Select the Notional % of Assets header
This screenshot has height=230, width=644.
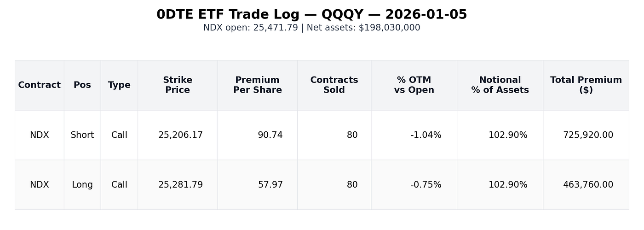[500, 85]
